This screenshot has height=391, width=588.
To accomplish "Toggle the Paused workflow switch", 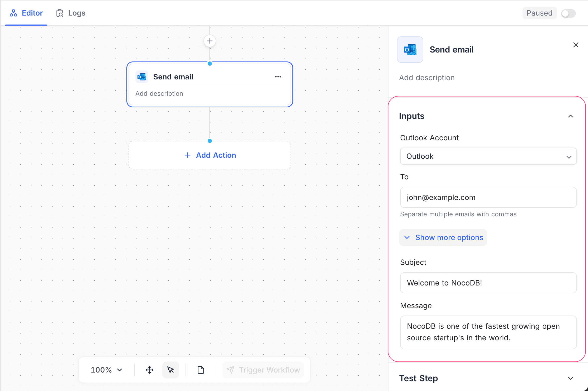I will (568, 13).
